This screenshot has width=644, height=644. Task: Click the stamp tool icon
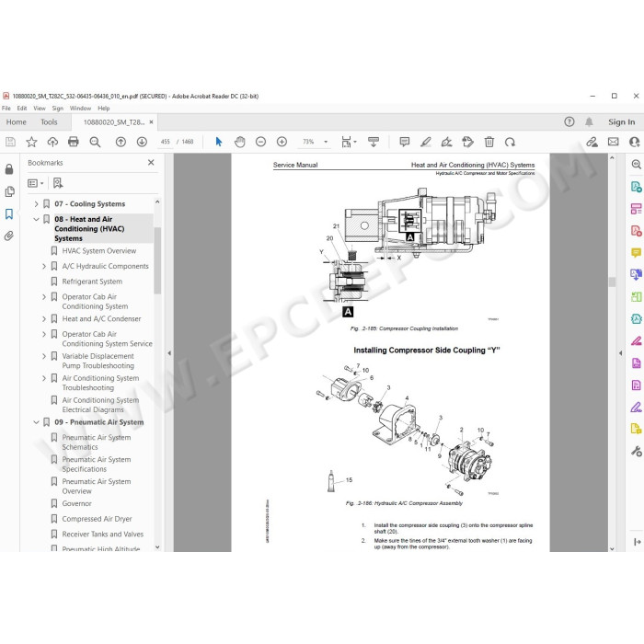click(x=467, y=142)
